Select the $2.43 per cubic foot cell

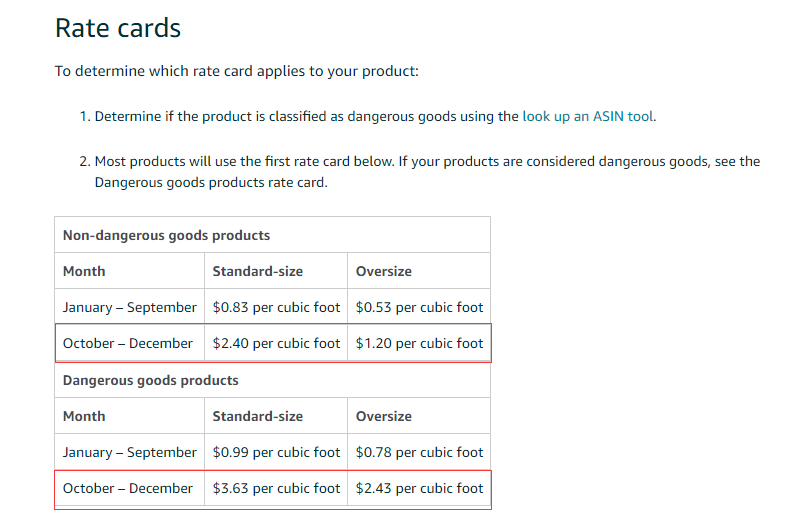[x=419, y=488]
